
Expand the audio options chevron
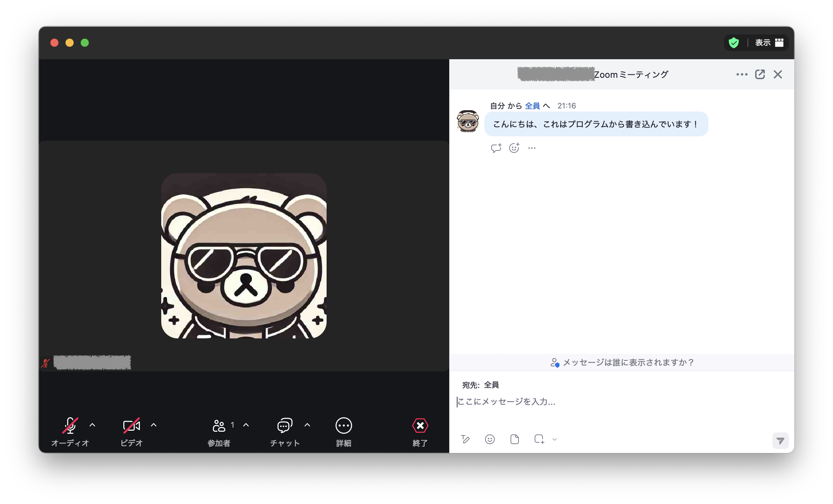92,425
